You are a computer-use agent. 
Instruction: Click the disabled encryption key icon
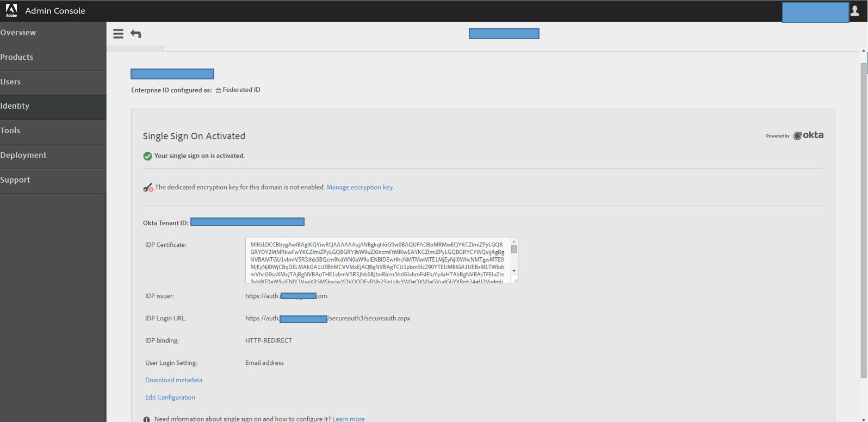coord(148,188)
